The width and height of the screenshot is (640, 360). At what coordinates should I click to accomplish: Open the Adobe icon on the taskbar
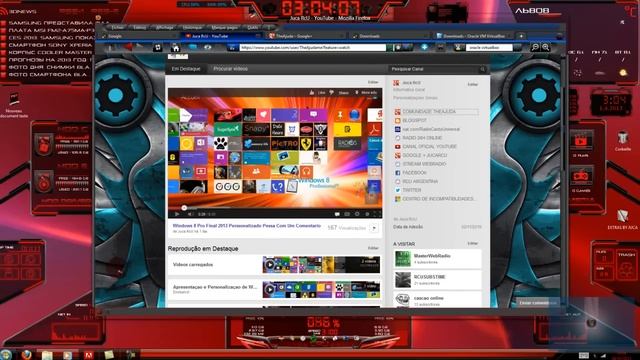[x=88, y=355]
